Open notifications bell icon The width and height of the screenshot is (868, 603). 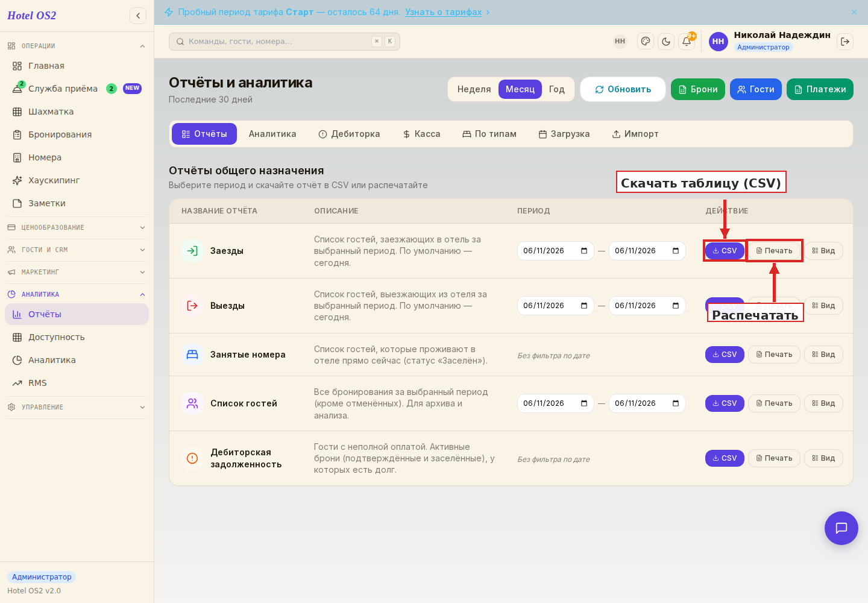click(687, 42)
